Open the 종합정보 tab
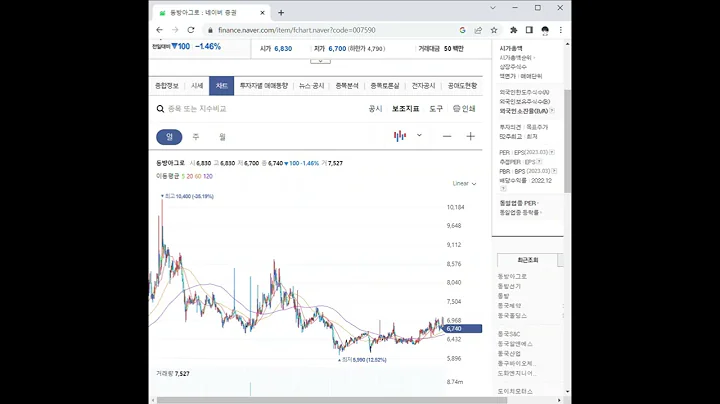The width and height of the screenshot is (720, 404). pyautogui.click(x=167, y=86)
